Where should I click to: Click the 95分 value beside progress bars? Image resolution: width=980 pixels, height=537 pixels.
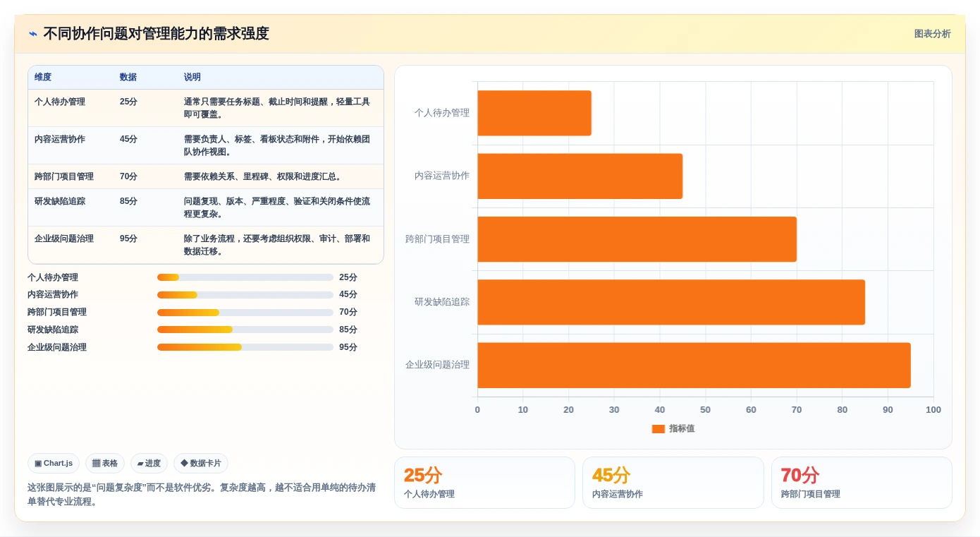tap(348, 347)
